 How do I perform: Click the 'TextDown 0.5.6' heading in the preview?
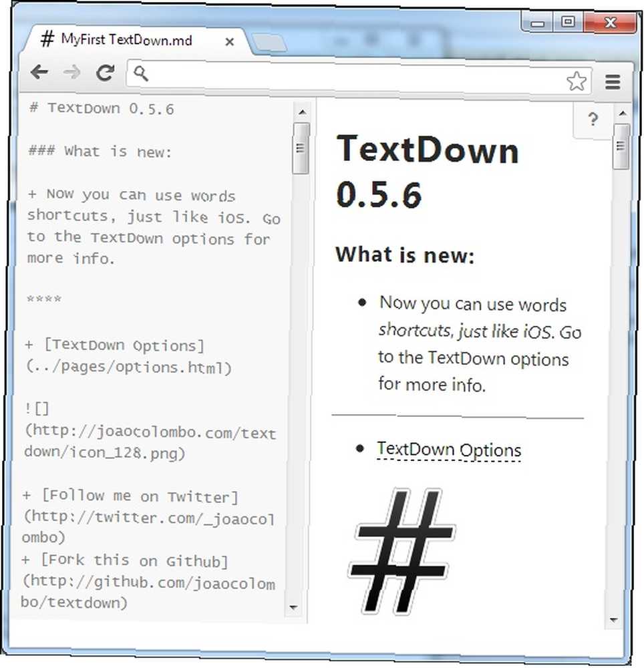tap(427, 171)
